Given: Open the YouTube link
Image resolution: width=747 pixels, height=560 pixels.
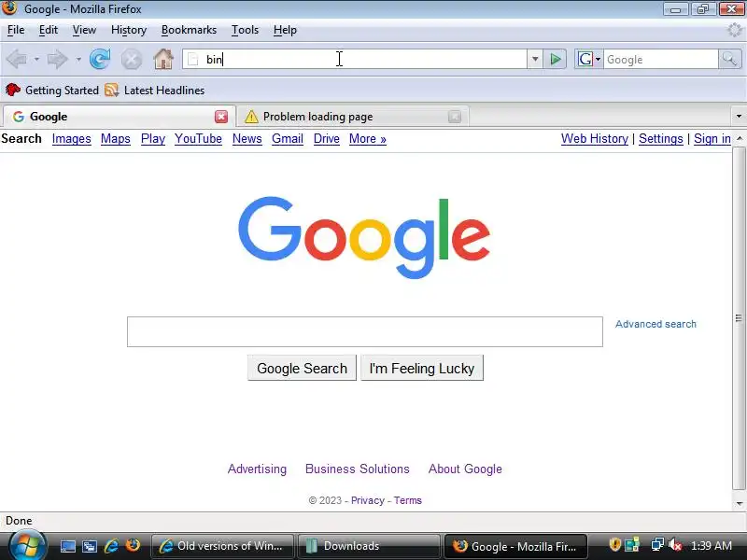Looking at the screenshot, I should pyautogui.click(x=198, y=138).
